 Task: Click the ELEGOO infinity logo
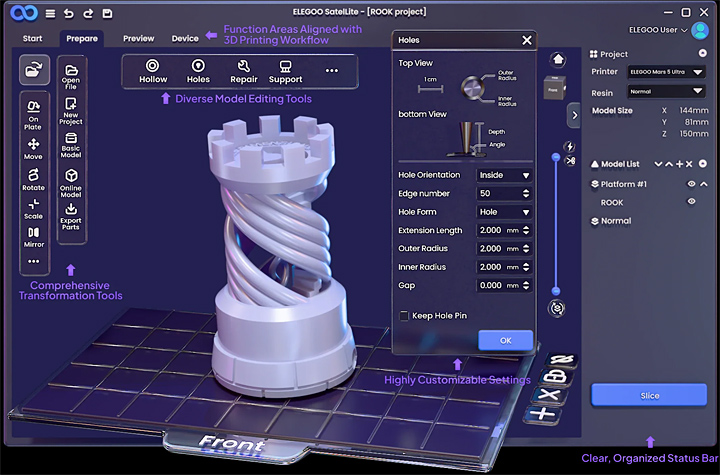(24, 13)
